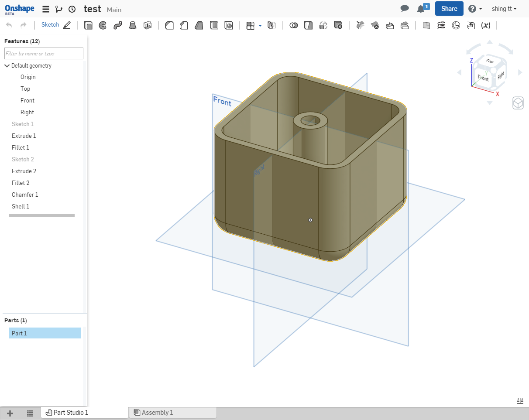This screenshot has height=420, width=529.
Task: Select the Right plane in feature list
Action: (x=27, y=112)
